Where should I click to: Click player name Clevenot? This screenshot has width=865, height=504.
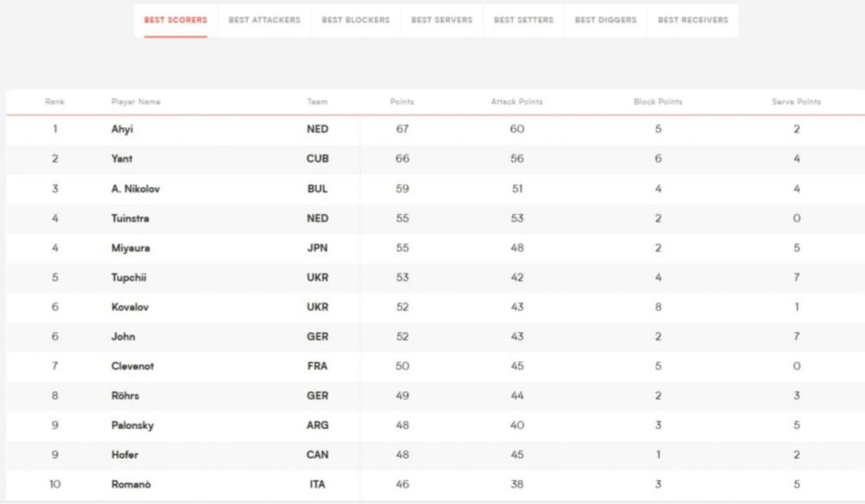pos(132,367)
